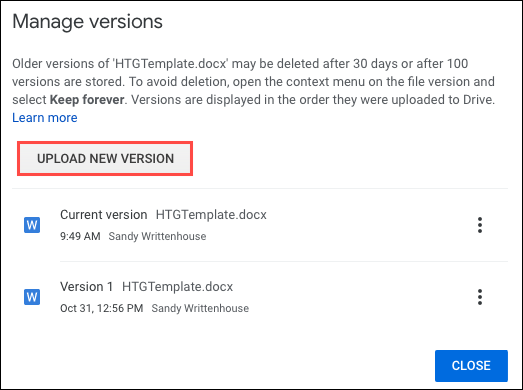
Task: Click the Manage versions dialog title
Action: click(87, 22)
